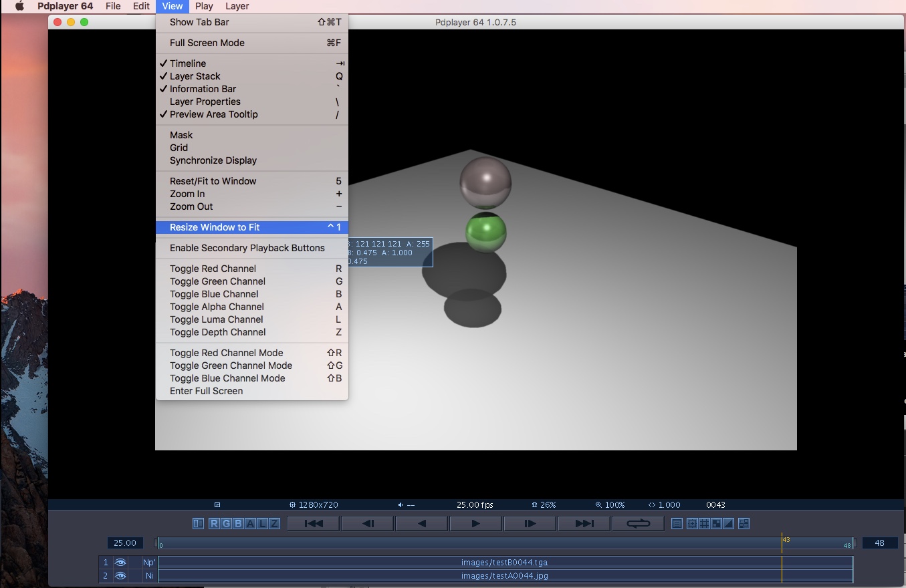This screenshot has height=588, width=906.
Task: Open the Apple menu
Action: pyautogui.click(x=19, y=6)
